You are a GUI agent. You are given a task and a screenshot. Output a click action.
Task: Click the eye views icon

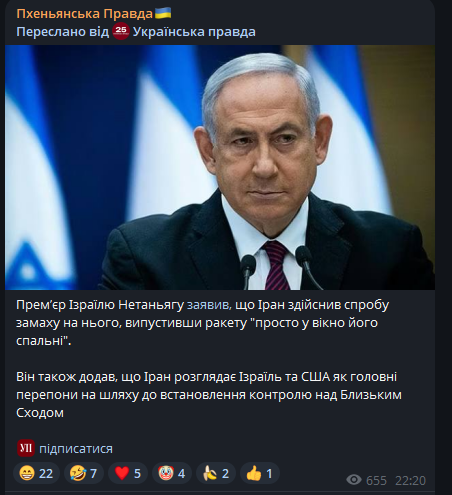354,480
